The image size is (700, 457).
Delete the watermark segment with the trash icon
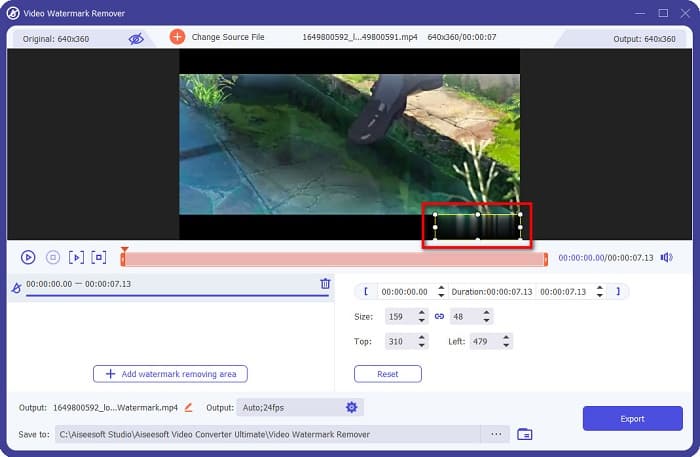[x=325, y=283]
